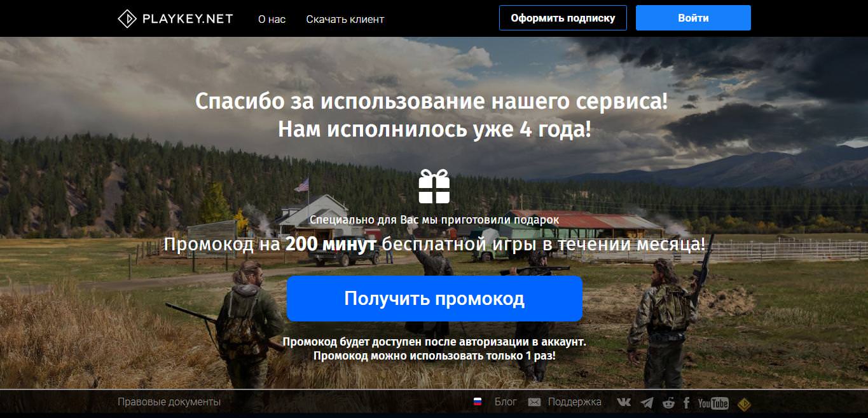Click the Russian flag language icon
Screen dimensions: 868x418
478,402
